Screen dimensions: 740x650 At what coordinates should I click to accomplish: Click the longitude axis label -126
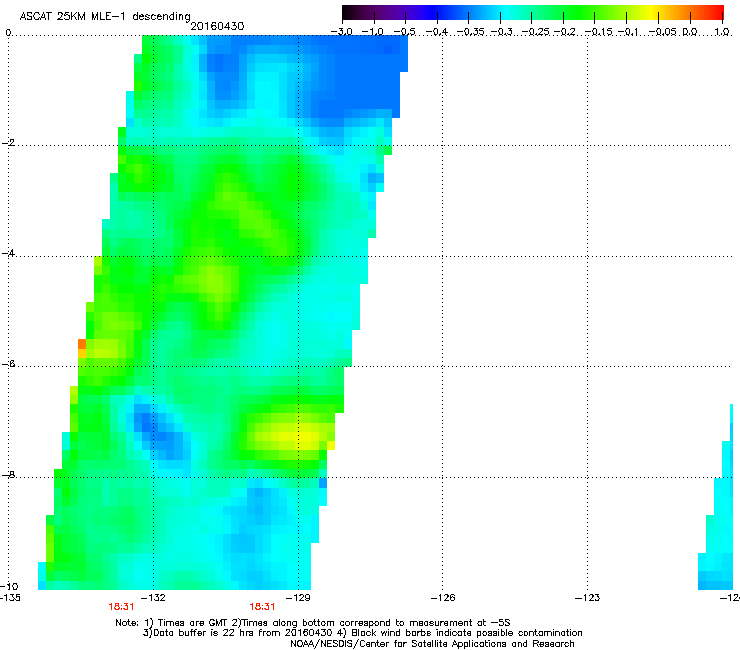tap(443, 598)
